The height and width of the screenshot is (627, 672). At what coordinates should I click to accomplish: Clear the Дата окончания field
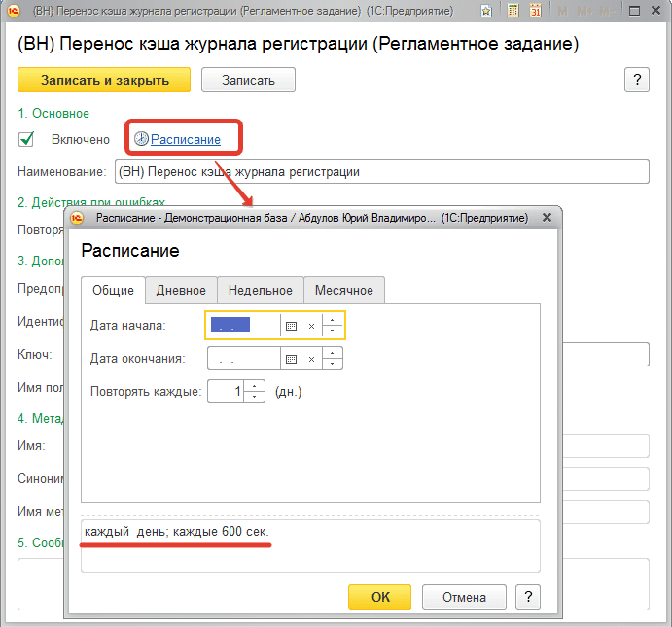[x=311, y=359]
